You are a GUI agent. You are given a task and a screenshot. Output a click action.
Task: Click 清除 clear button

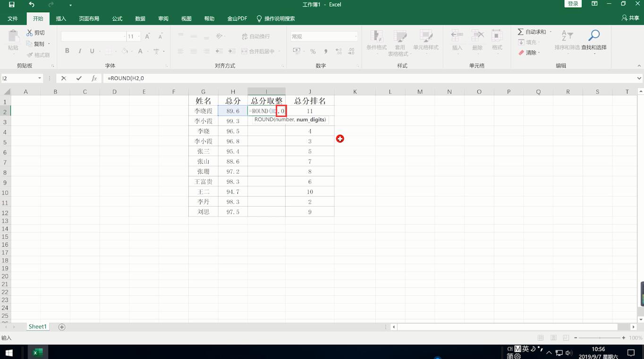coord(528,52)
